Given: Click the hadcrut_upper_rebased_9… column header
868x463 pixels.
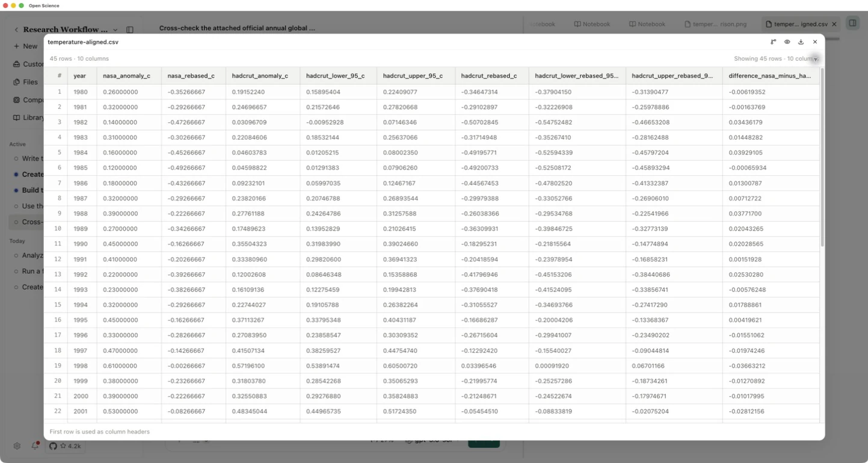Looking at the screenshot, I should 674,76.
